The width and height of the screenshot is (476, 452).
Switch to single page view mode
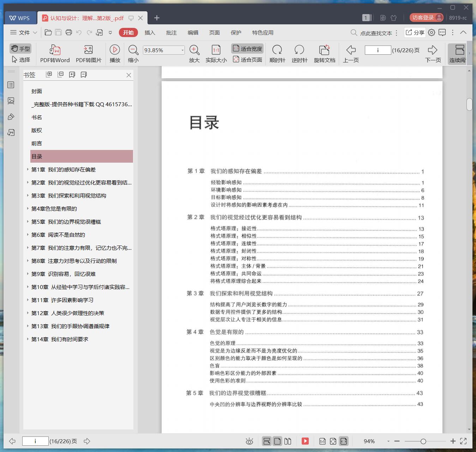(x=277, y=441)
